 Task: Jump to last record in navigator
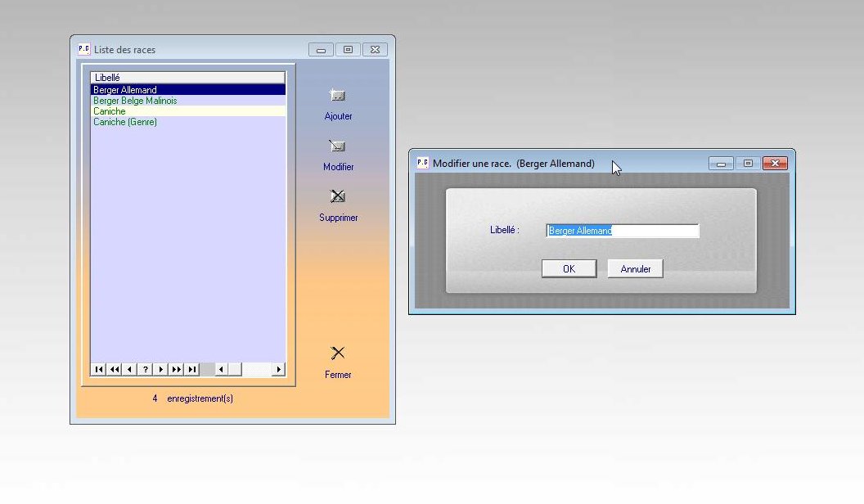(x=192, y=370)
